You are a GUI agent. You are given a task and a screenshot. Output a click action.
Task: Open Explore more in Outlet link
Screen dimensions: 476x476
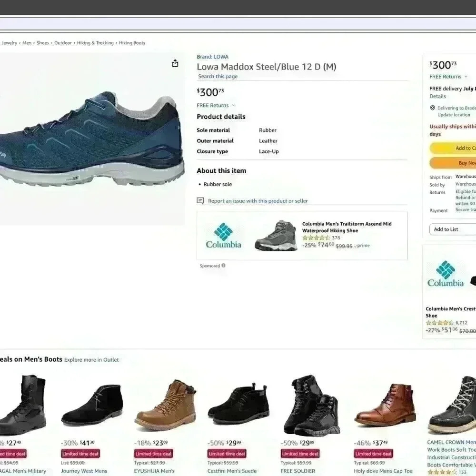click(91, 360)
